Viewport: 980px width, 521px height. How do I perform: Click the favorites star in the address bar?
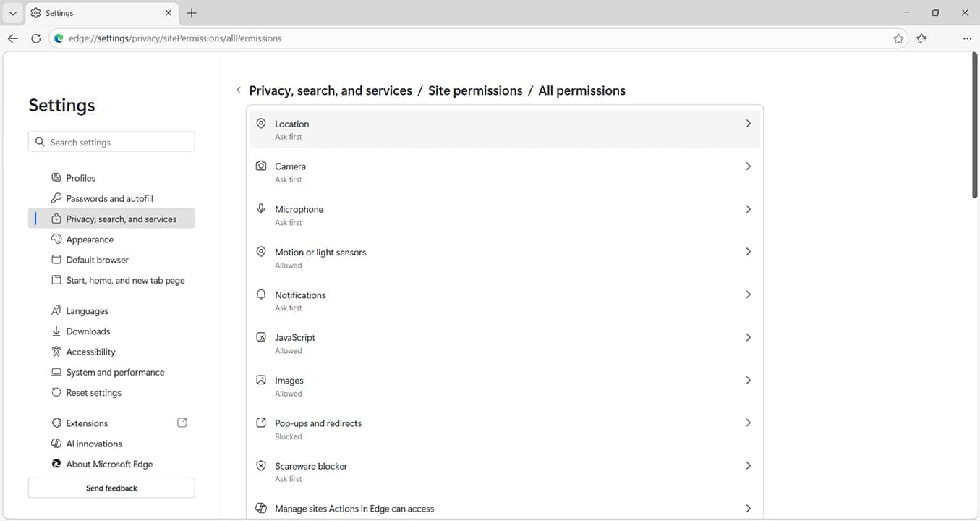898,38
